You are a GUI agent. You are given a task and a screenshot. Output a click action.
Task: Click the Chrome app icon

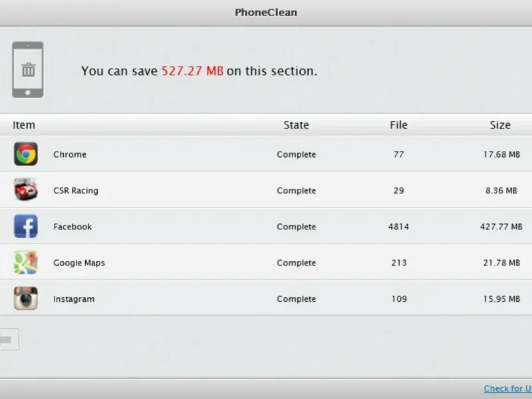[x=26, y=154]
